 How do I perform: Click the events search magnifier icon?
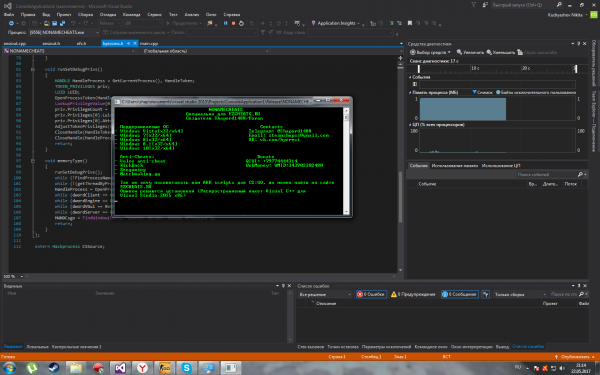click(x=580, y=174)
